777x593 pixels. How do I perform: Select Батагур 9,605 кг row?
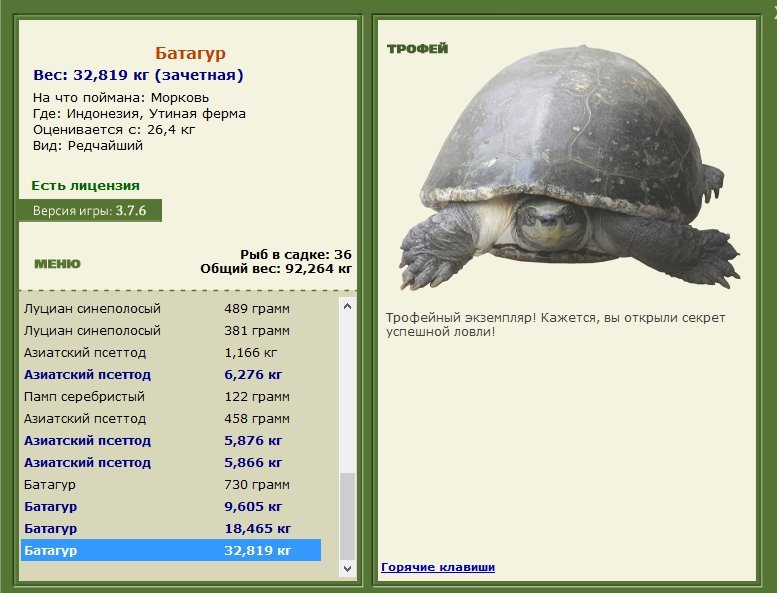(171, 506)
